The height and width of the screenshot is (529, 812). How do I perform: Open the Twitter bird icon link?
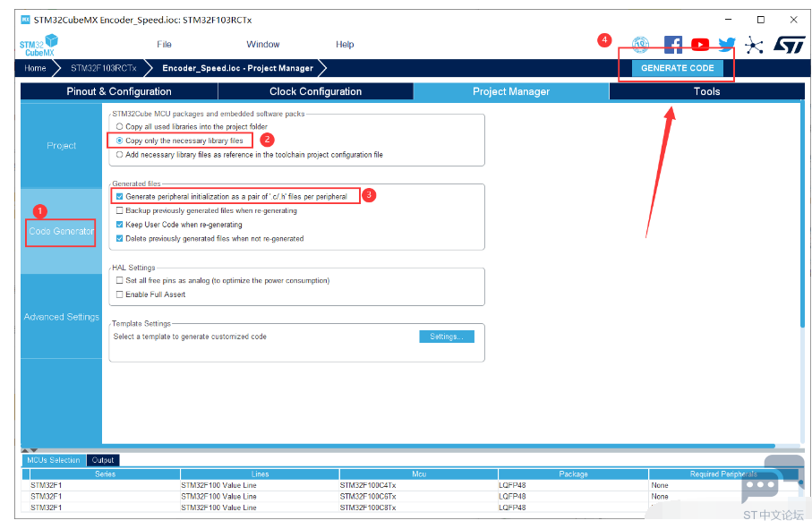(x=727, y=45)
